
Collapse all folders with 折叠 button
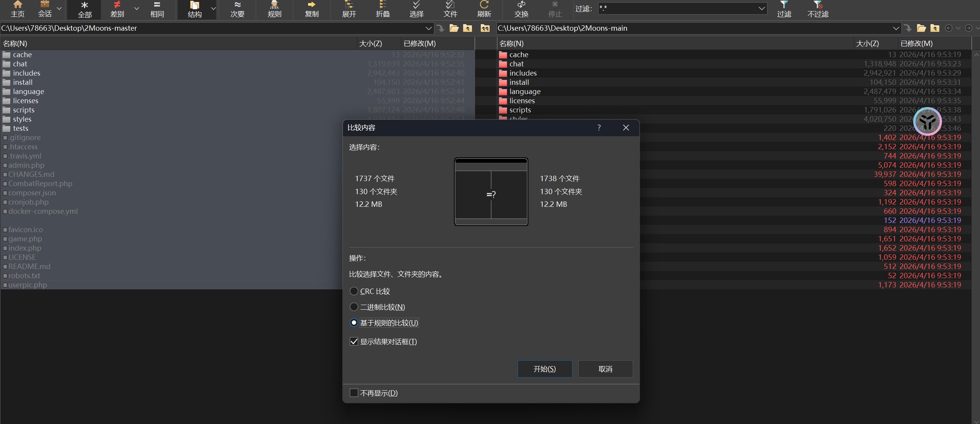click(383, 9)
